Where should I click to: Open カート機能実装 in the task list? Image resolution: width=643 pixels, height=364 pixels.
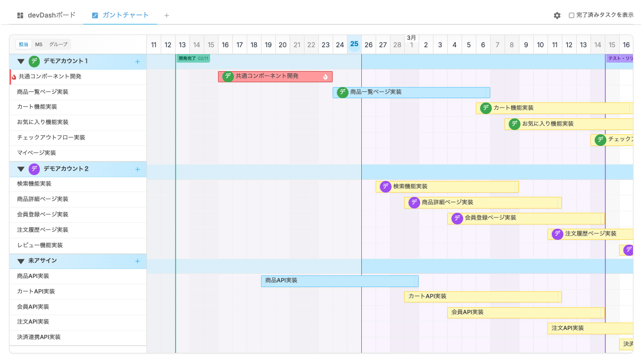37,107
